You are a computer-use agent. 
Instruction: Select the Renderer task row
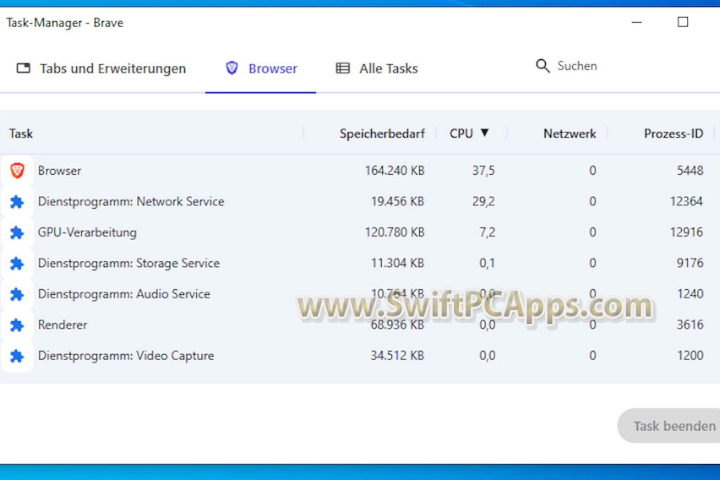click(360, 325)
